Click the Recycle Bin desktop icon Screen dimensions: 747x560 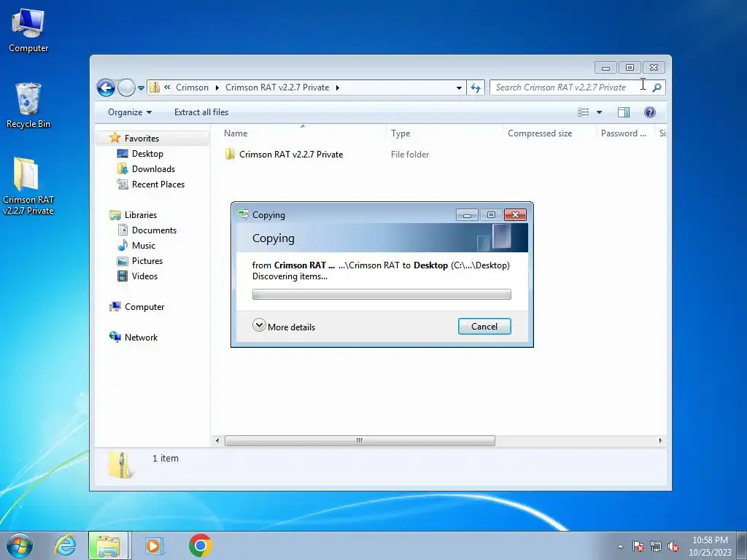click(x=28, y=105)
